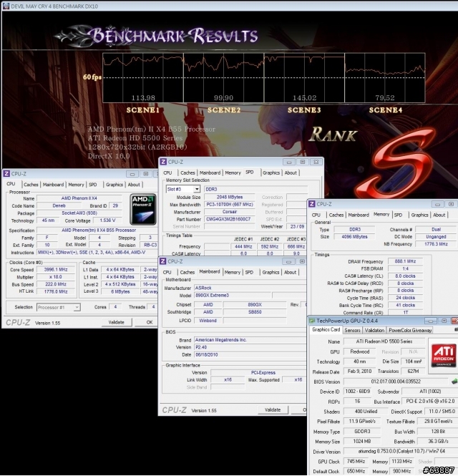Click the CAS# Latency 8.0 clocks value

click(x=405, y=276)
